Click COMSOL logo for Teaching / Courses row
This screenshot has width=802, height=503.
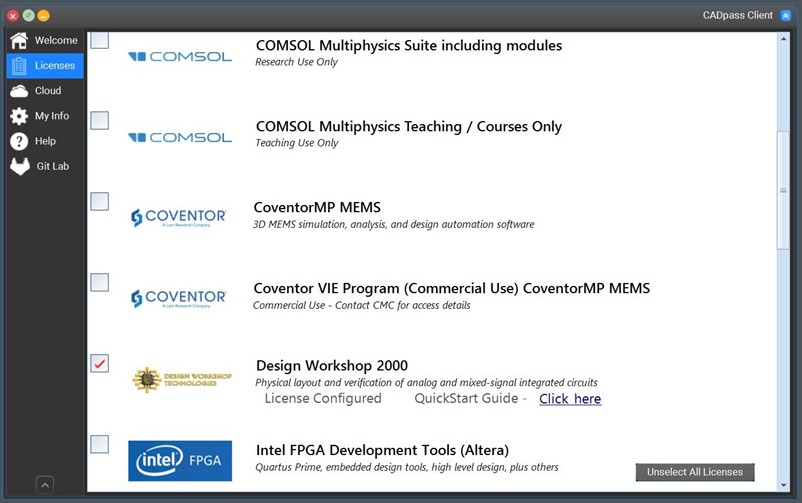tap(180, 137)
